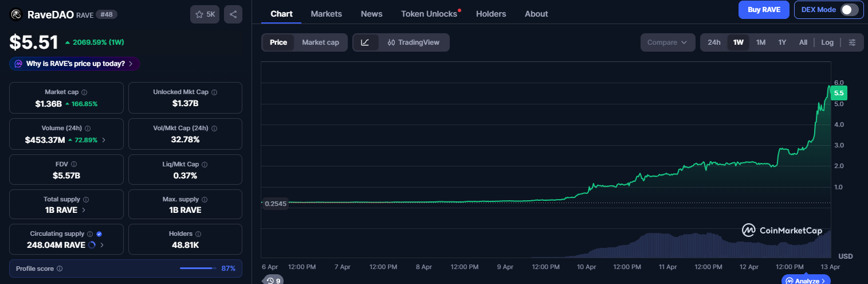Expand Volume (24h) details arrow

tap(104, 140)
